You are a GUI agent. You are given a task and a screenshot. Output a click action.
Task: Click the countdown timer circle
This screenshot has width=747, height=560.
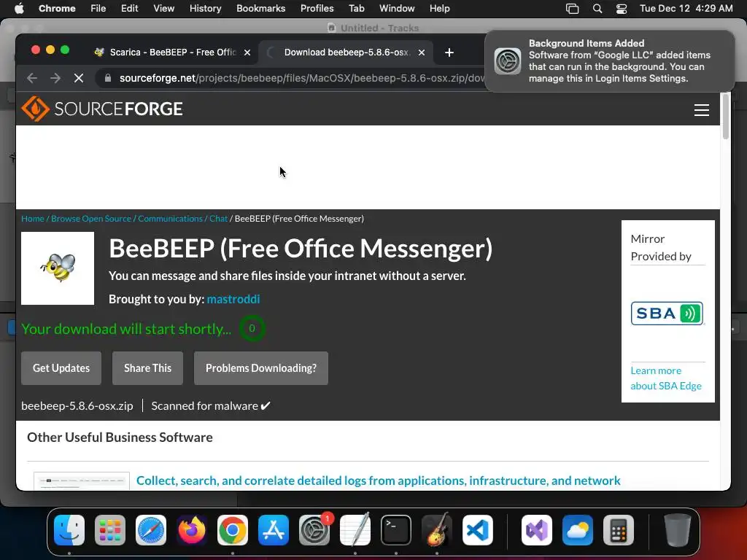tap(252, 328)
